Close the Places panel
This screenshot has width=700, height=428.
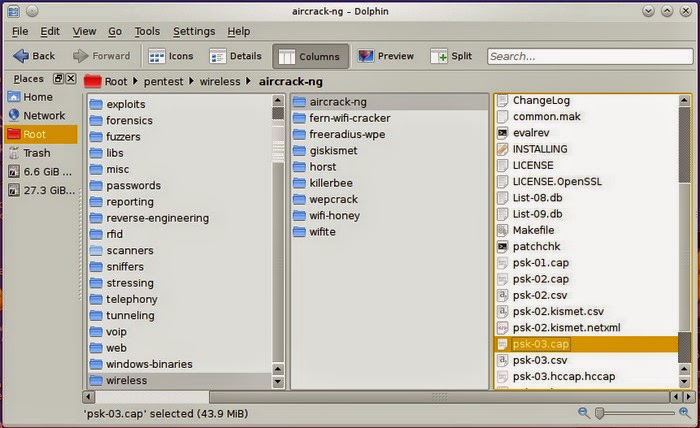[71, 79]
